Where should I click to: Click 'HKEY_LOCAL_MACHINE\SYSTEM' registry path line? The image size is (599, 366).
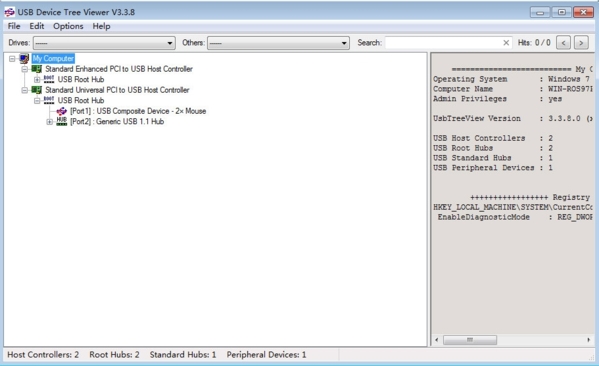tap(512, 207)
